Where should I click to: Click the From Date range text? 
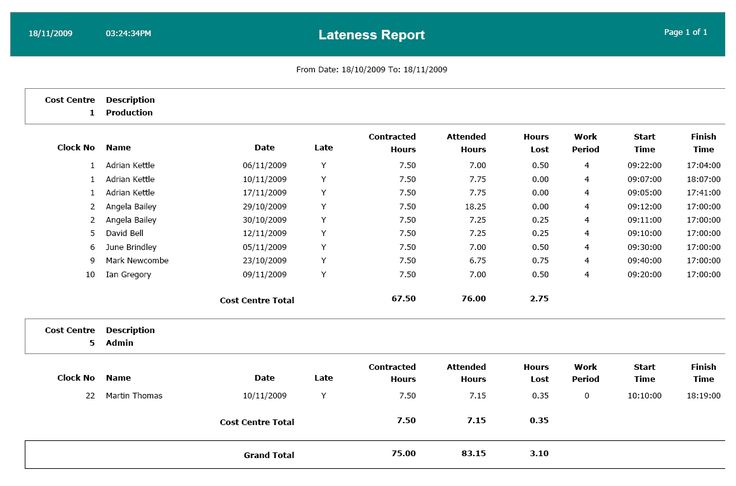(371, 70)
